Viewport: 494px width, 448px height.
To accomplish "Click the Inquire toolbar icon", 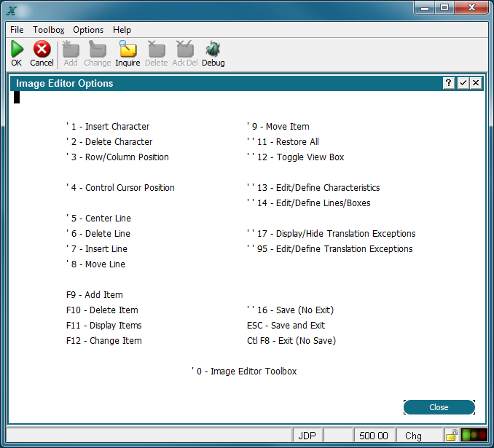I will click(x=128, y=49).
